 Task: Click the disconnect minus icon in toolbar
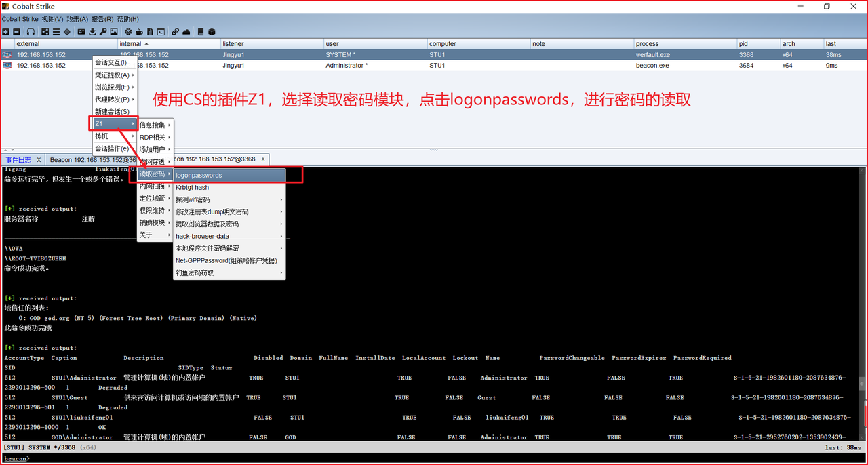pyautogui.click(x=16, y=32)
